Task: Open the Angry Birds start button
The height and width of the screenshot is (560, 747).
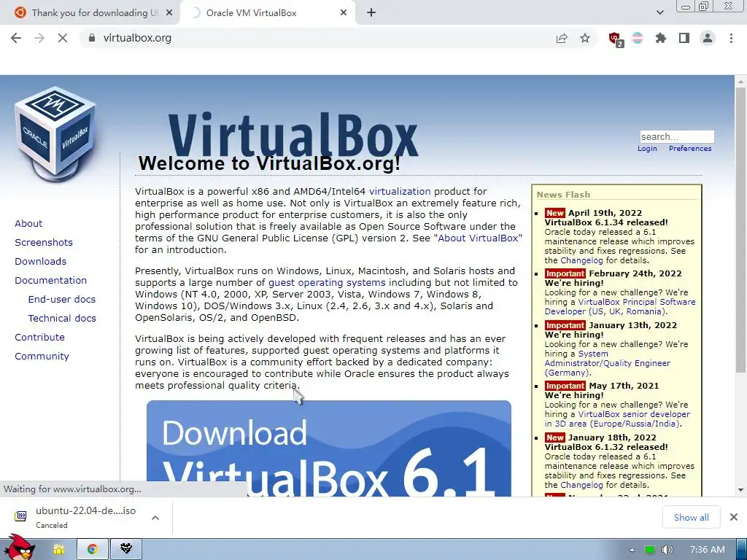Action: click(19, 548)
